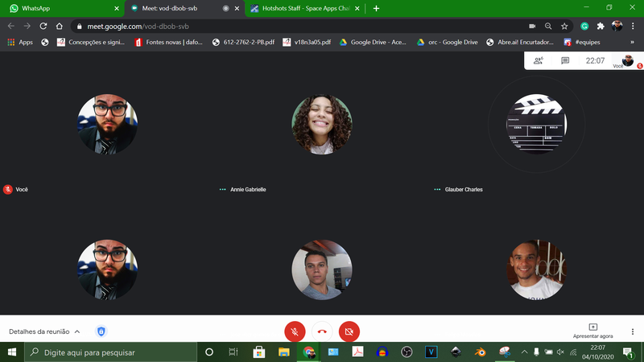Select Annie Gabrielle's profile picture
This screenshot has width=644, height=362.
(321, 125)
